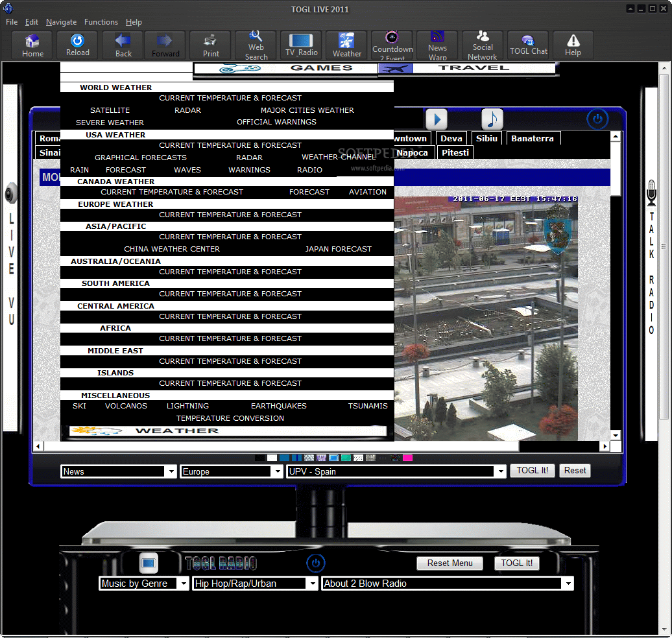
Task: Click the webcam video image
Action: [486, 318]
